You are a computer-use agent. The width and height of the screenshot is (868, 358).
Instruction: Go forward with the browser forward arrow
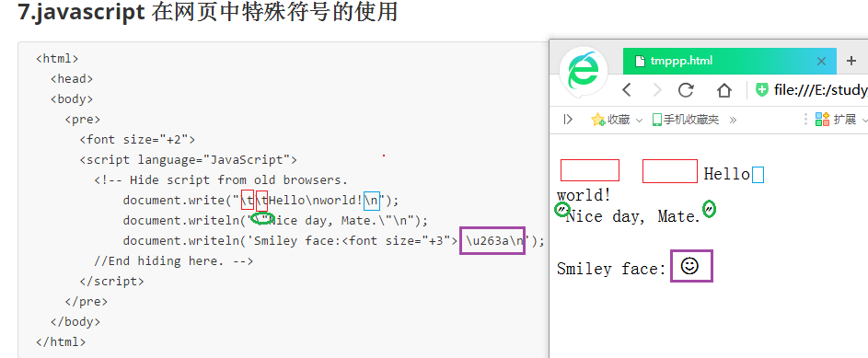point(657,89)
